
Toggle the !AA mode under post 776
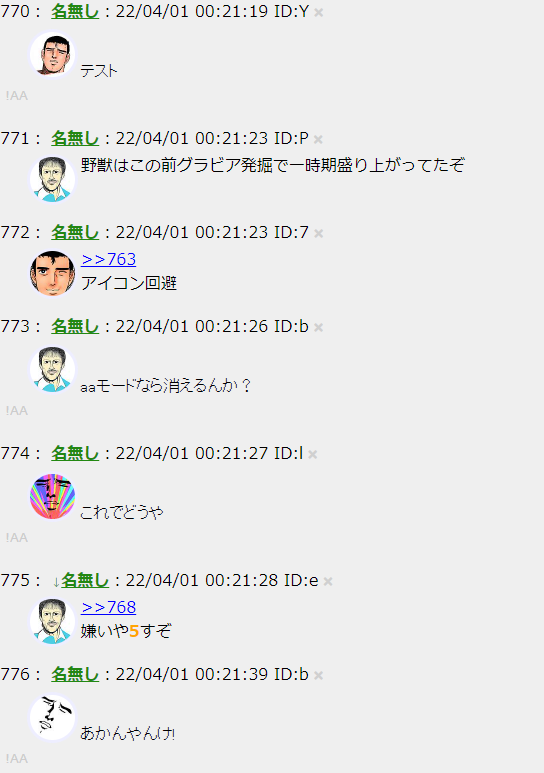click(x=16, y=758)
